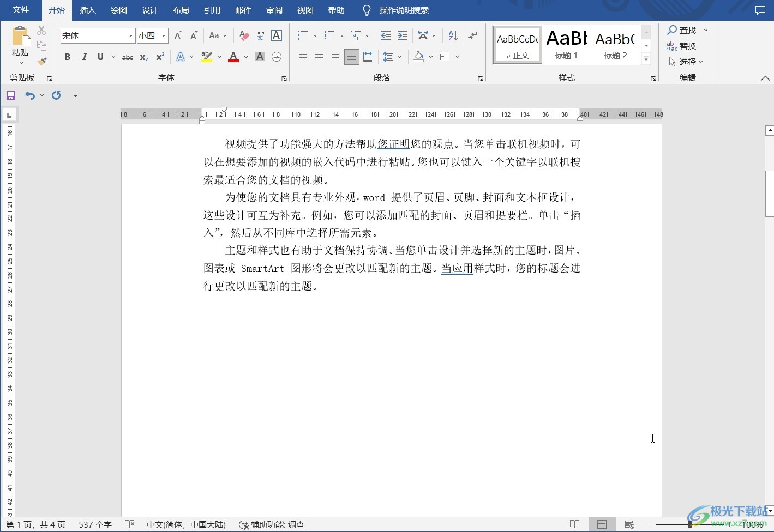Open spelling check icon in status bar
This screenshot has height=532, width=774.
point(129,524)
